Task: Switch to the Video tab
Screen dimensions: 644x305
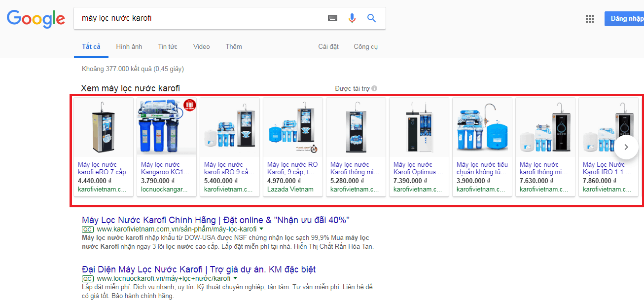Action: click(x=202, y=47)
